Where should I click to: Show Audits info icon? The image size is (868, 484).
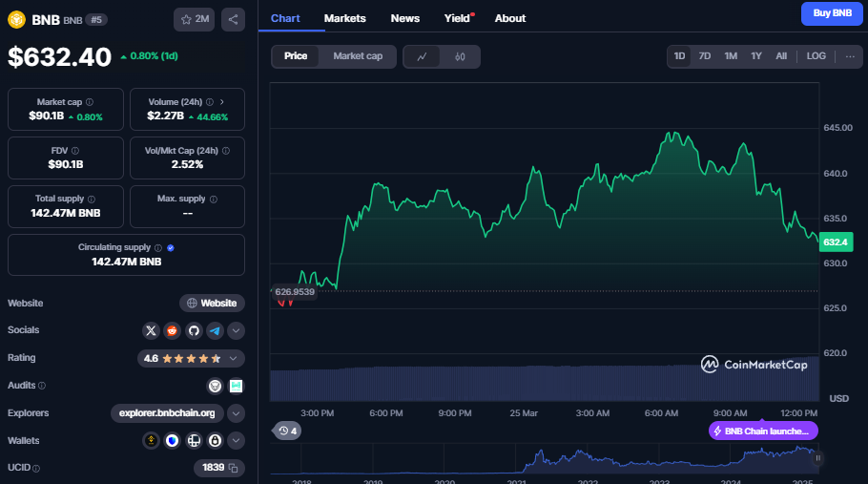pos(42,386)
